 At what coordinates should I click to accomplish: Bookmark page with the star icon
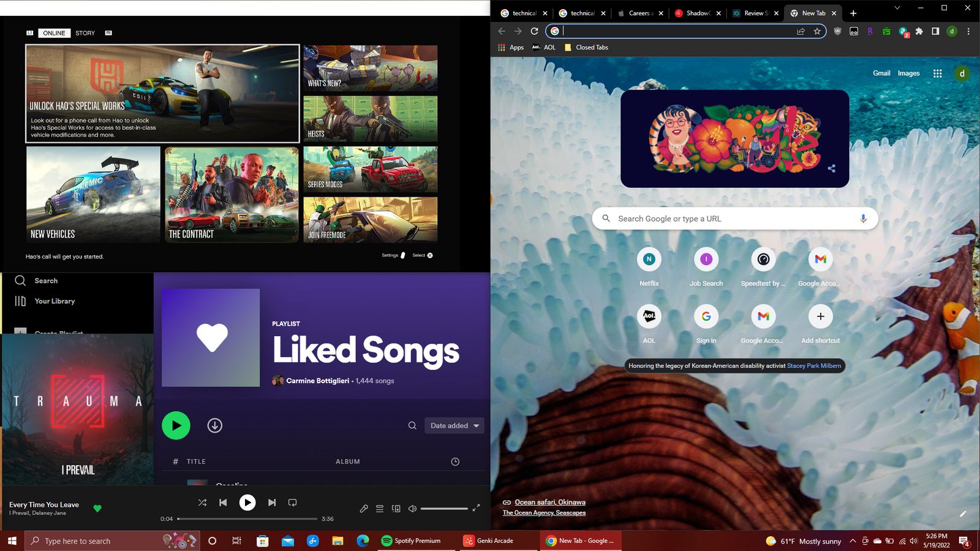(x=817, y=31)
